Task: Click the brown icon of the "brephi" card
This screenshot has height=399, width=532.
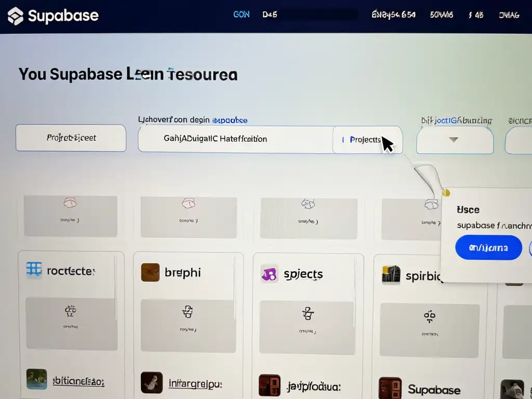Action: click(150, 272)
